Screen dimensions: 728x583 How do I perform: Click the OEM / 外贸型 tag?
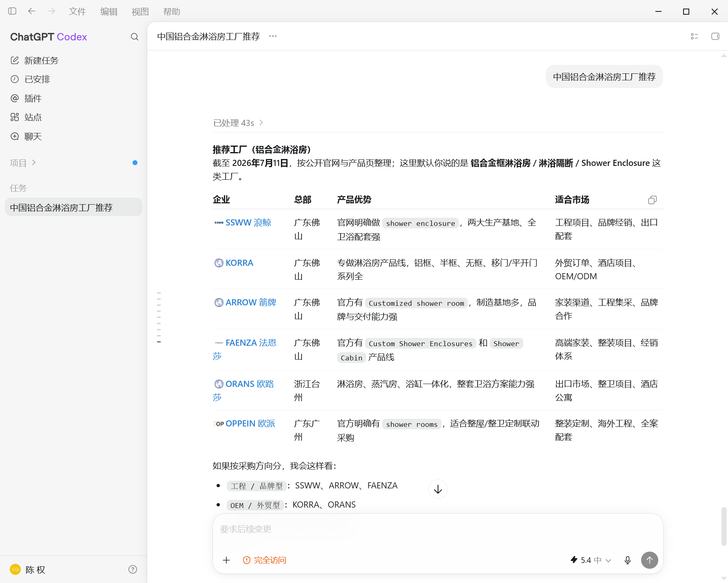255,505
